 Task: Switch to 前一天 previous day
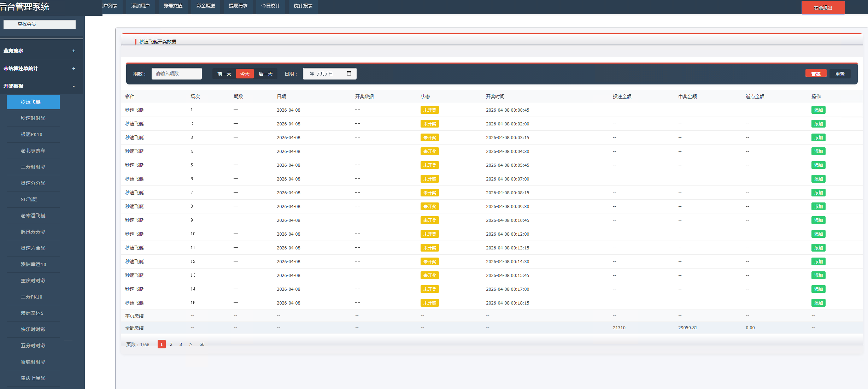coord(224,74)
